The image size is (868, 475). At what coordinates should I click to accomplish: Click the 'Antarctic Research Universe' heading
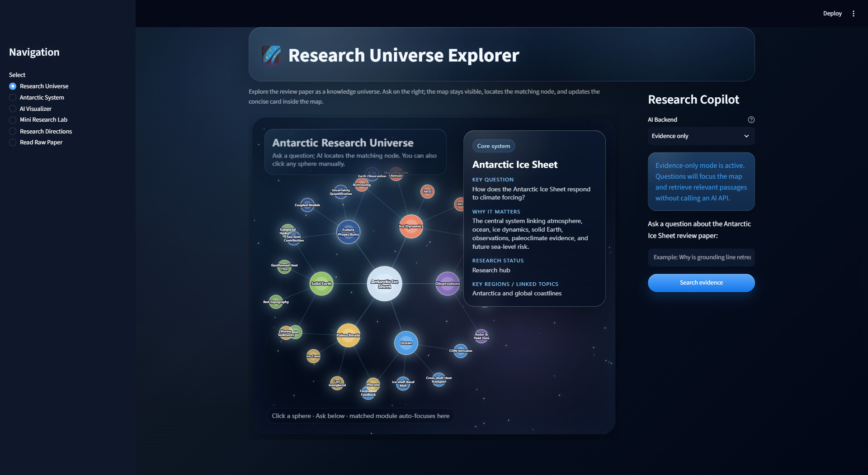(x=343, y=143)
